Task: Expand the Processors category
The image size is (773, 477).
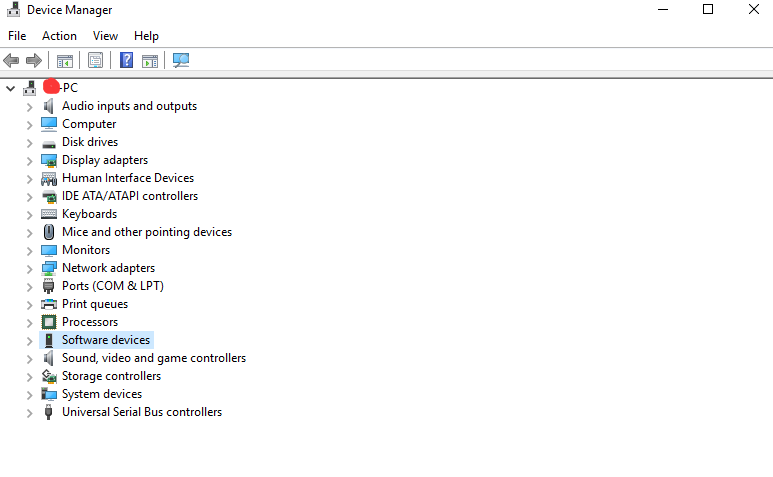Action: pyautogui.click(x=30, y=323)
